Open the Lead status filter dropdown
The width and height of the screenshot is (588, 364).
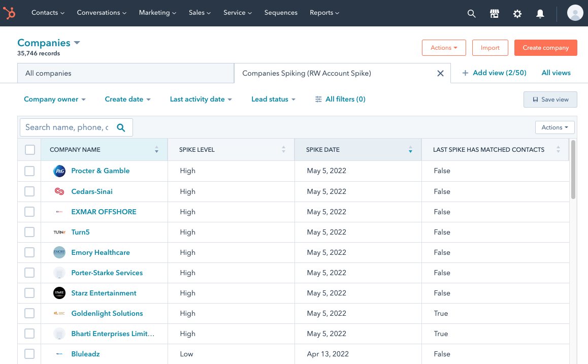point(273,100)
